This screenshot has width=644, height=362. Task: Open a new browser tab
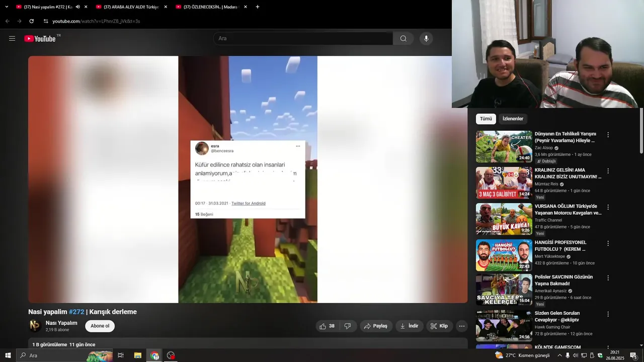258,7
